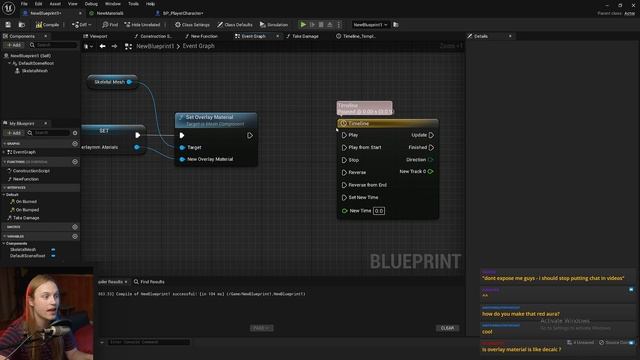Viewport: 640px width, 360px height.
Task: Open My Blueprint settings gear
Action: coord(75,133)
